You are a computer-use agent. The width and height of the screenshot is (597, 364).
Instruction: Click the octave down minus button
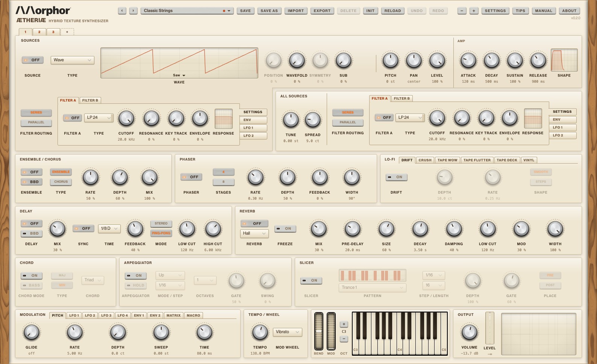[344, 339]
